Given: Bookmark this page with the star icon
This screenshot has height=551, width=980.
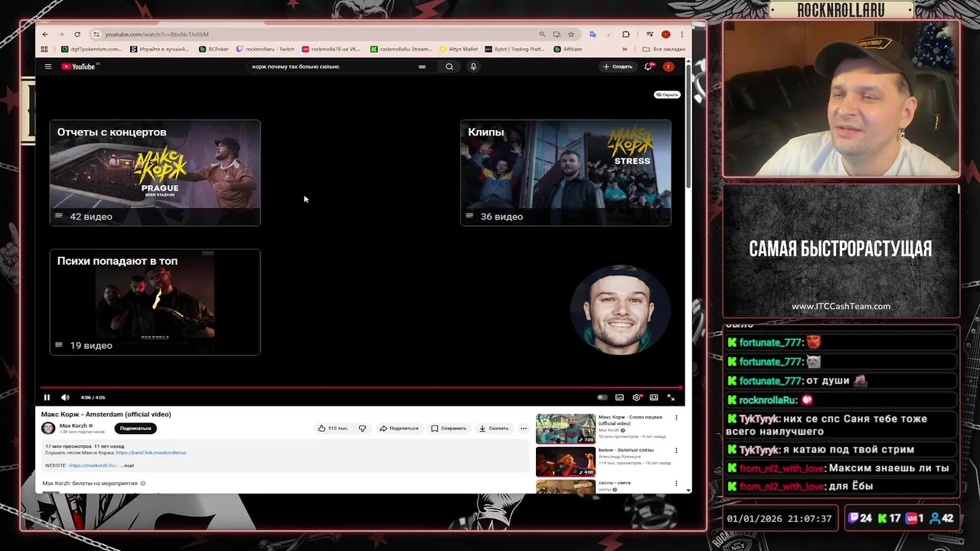Looking at the screenshot, I should click(x=571, y=34).
